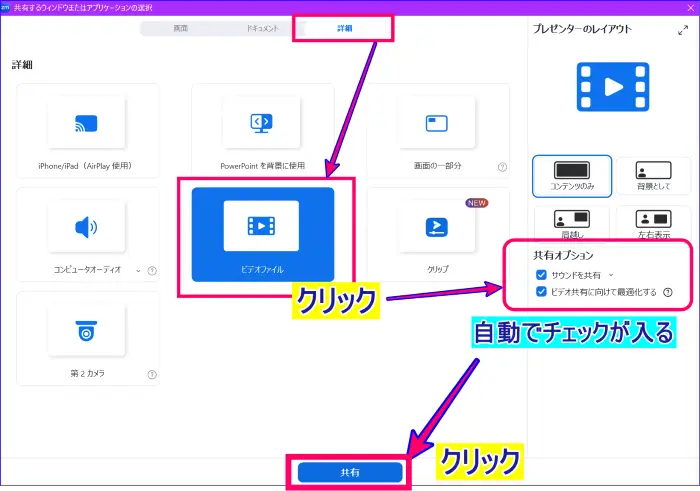Screen dimensions: 700x491
Task: Close the share selection window
Action: [x=690, y=8]
